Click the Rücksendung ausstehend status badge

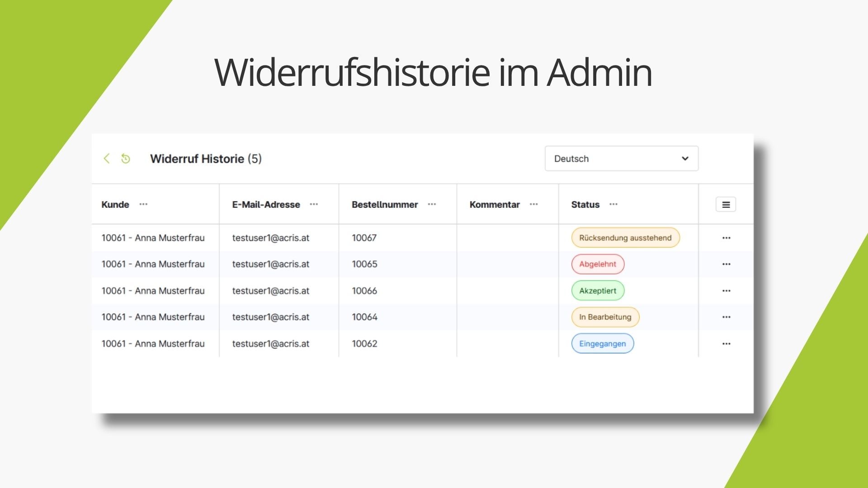coord(625,238)
